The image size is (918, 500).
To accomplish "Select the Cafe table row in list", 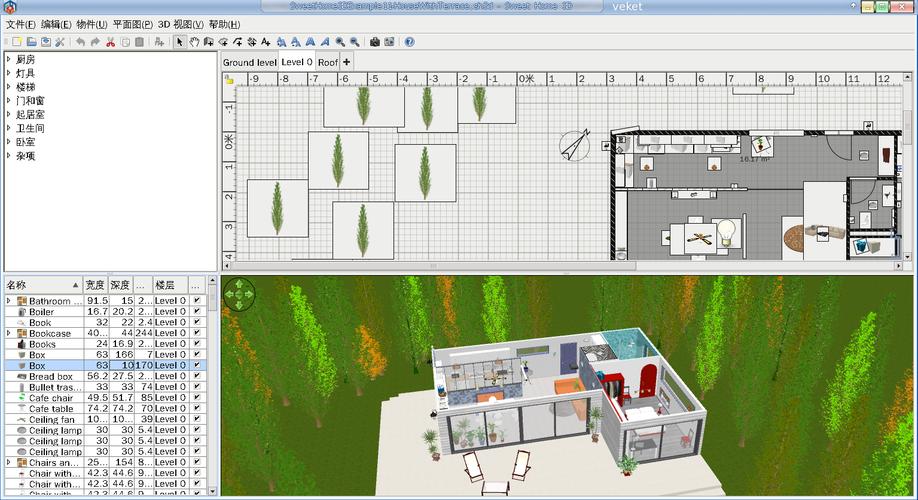I will [50, 408].
